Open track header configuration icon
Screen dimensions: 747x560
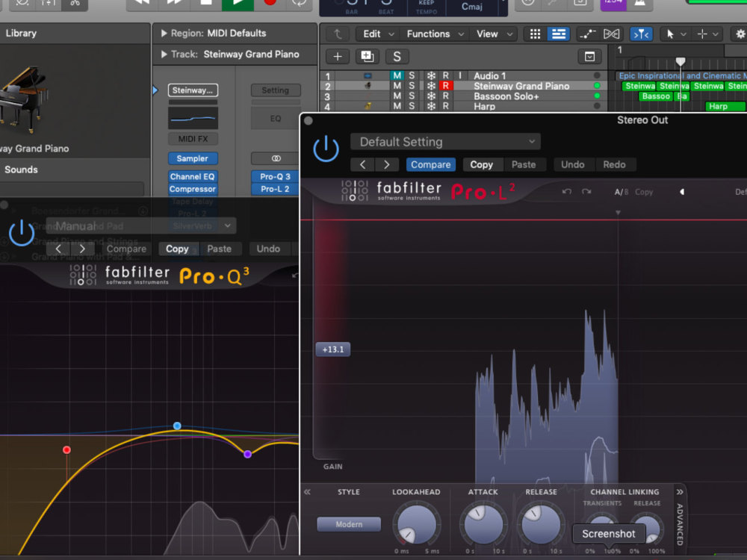589,57
